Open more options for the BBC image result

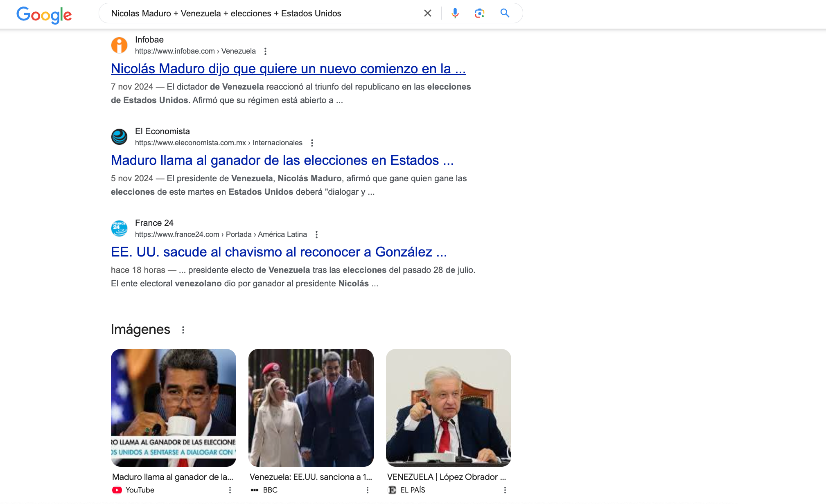point(368,490)
